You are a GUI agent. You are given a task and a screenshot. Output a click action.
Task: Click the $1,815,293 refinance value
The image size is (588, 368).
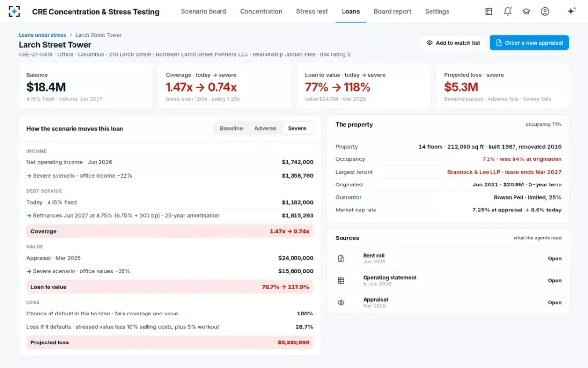(x=297, y=215)
